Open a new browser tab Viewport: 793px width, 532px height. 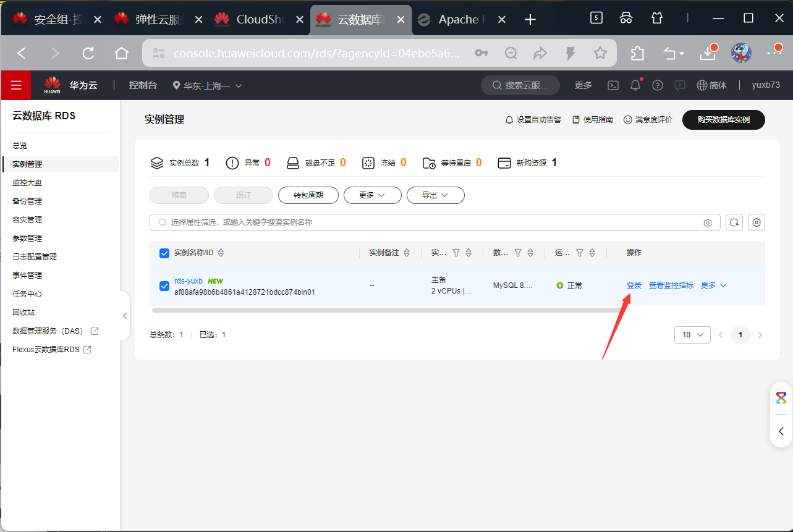click(x=530, y=20)
